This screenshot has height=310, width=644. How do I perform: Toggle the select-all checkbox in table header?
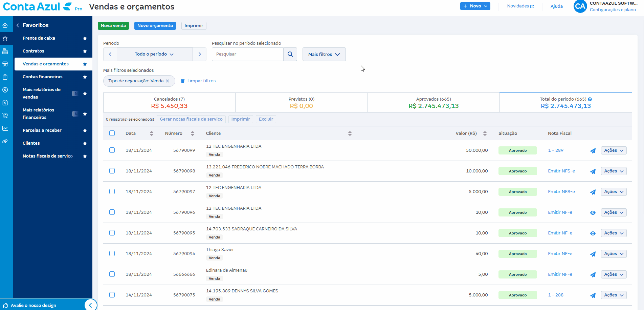[x=112, y=133]
